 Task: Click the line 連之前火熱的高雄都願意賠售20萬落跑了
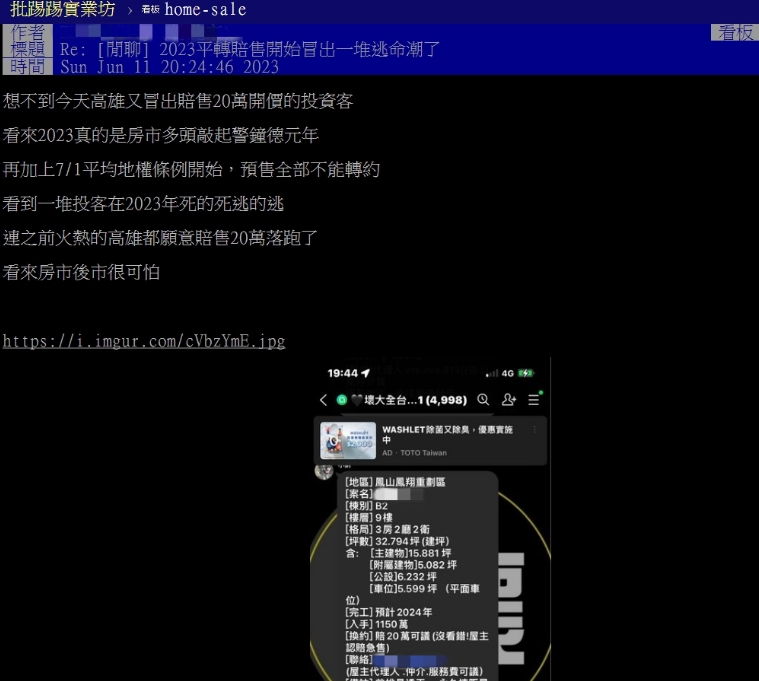(x=160, y=238)
